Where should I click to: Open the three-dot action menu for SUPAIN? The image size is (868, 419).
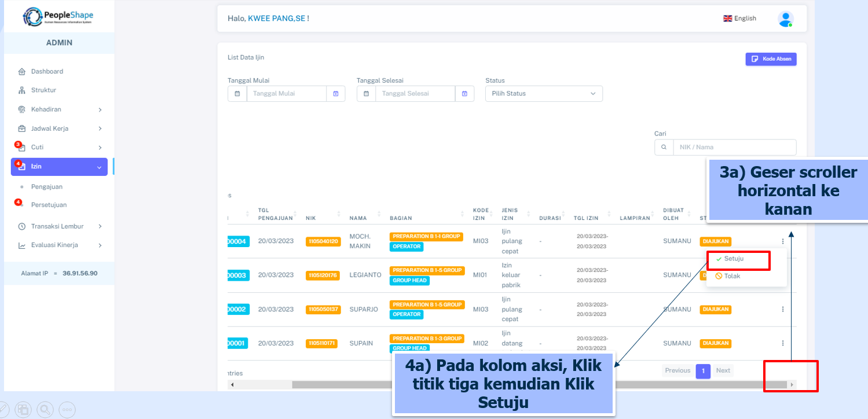click(782, 343)
